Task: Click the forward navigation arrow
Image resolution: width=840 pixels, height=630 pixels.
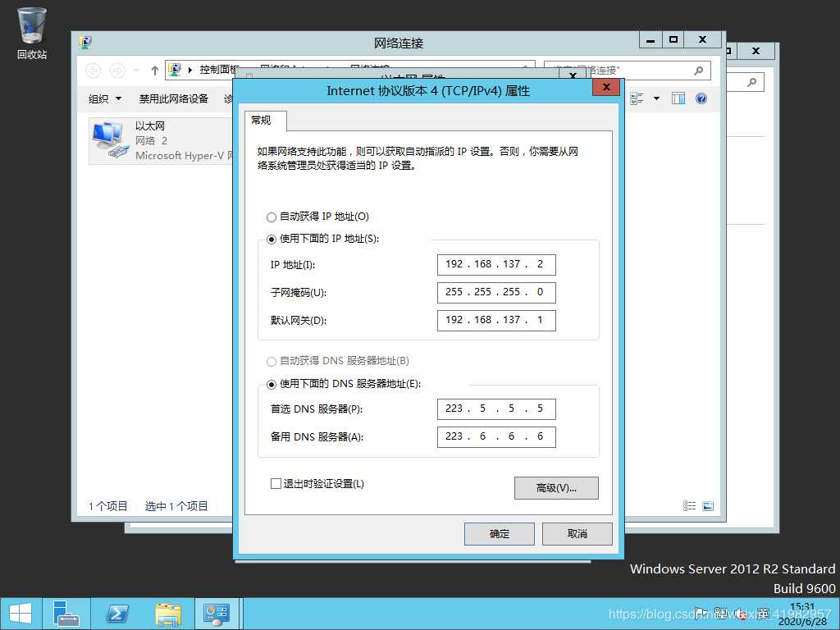Action: tap(116, 71)
